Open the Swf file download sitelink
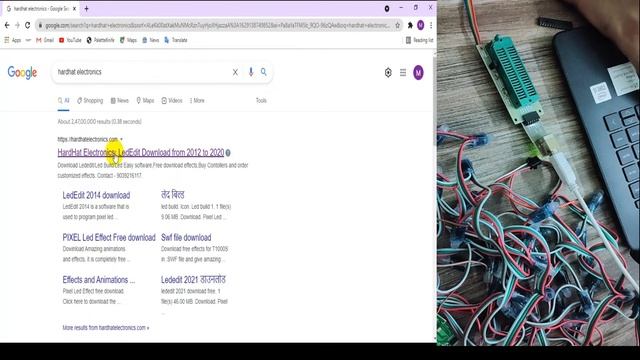The image size is (640, 360). (186, 238)
